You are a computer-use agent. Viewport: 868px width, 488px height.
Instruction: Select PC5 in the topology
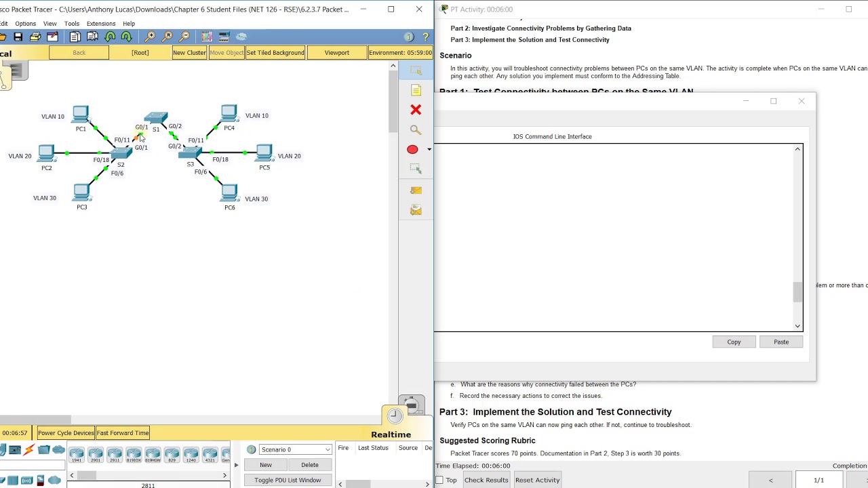[264, 154]
